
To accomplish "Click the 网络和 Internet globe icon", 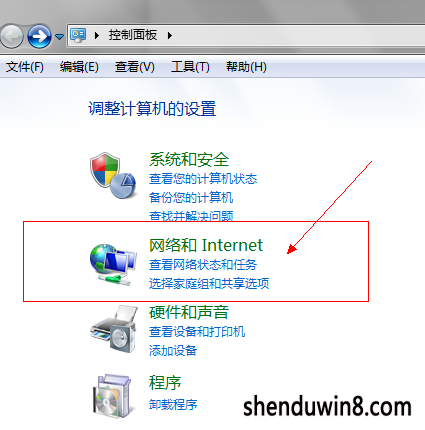I will coord(113,265).
